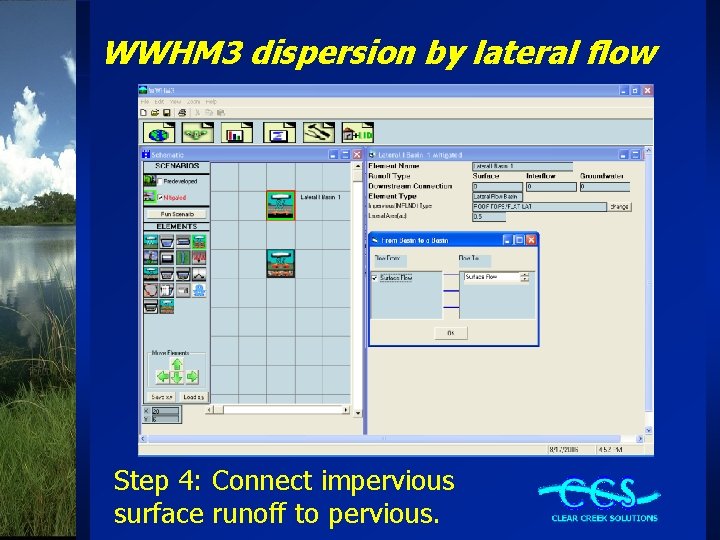Click the ELEMENTS panel heading
The width and height of the screenshot is (720, 540).
click(177, 226)
